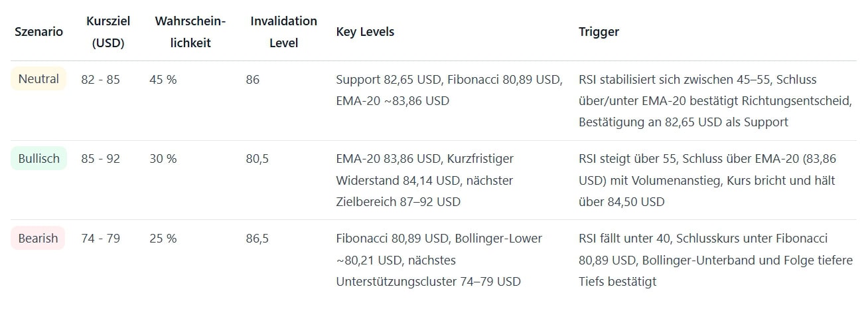The width and height of the screenshot is (868, 315).
Task: Click the 45 % probability value
Action: (x=163, y=80)
